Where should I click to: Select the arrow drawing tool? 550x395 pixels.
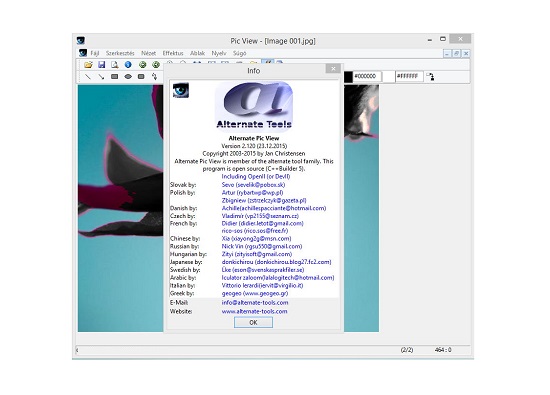pos(101,76)
